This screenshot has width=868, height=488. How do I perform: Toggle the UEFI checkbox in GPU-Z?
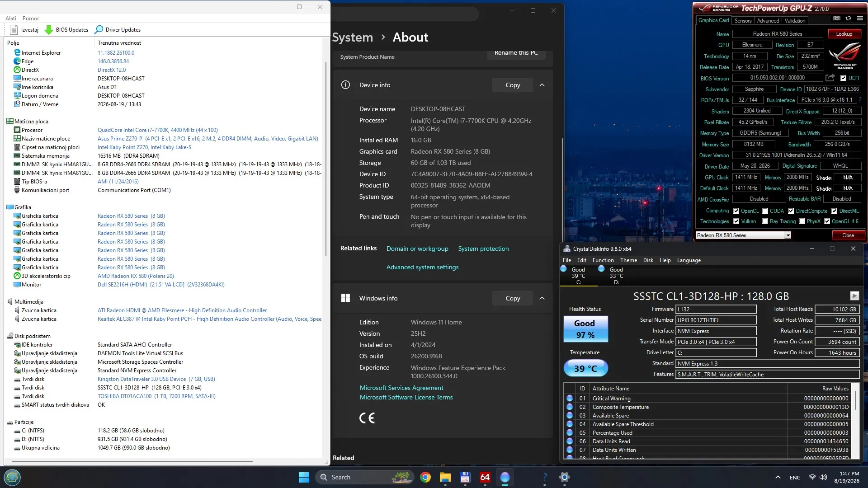[843, 78]
